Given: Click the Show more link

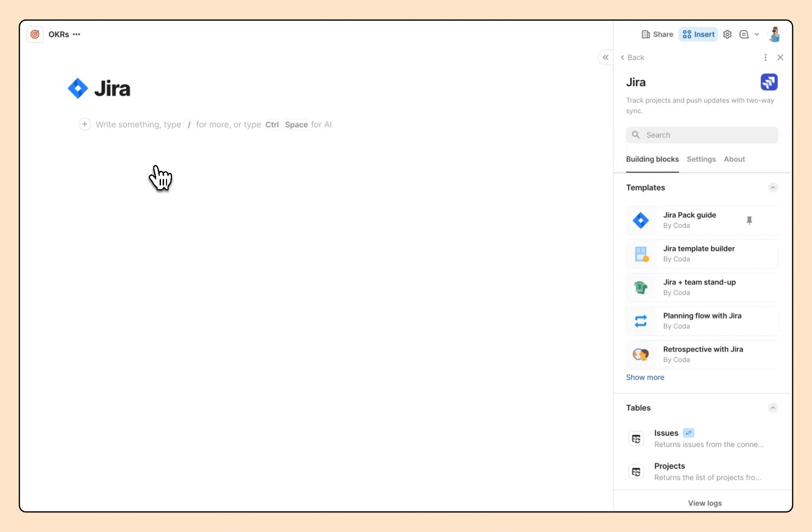Looking at the screenshot, I should click(645, 377).
